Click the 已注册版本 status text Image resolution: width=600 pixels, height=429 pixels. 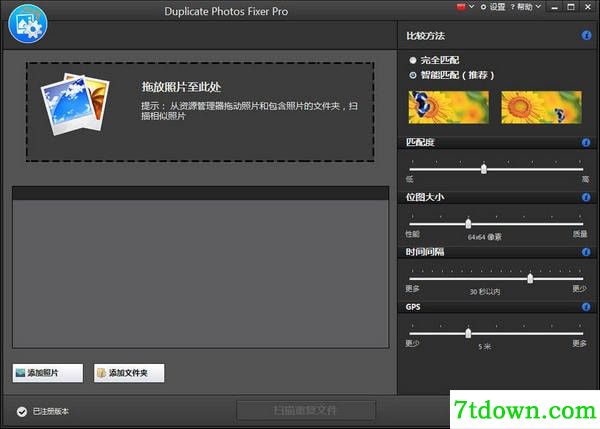(x=51, y=411)
